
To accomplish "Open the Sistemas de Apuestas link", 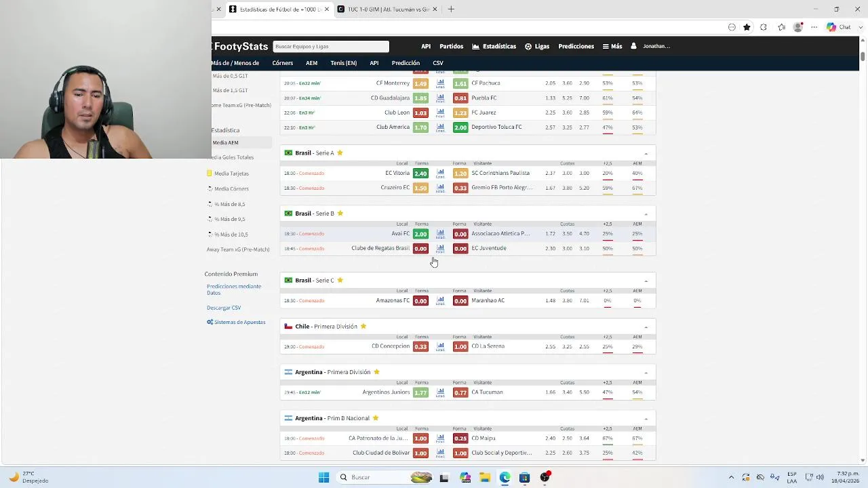I will (236, 322).
